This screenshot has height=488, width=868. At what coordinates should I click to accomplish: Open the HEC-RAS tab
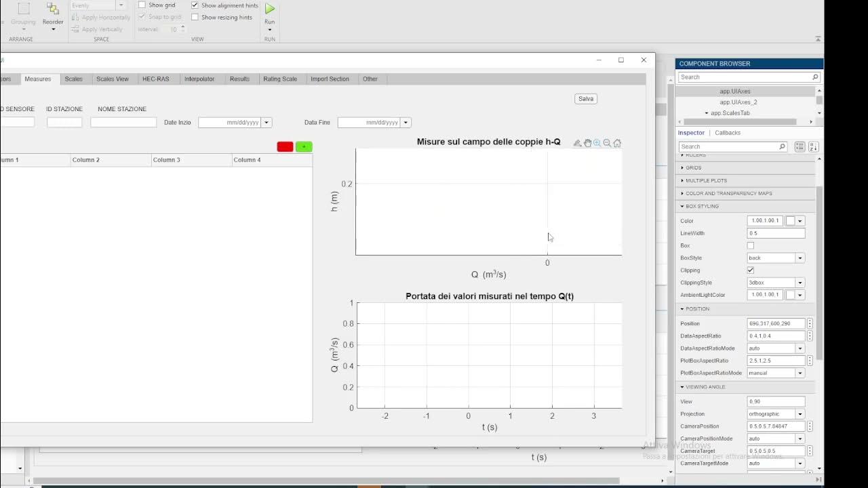tap(156, 79)
